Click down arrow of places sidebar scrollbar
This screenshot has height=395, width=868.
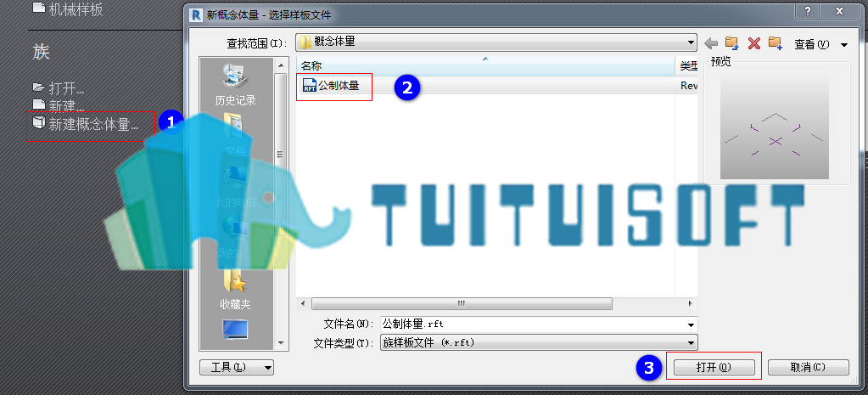pyautogui.click(x=280, y=343)
